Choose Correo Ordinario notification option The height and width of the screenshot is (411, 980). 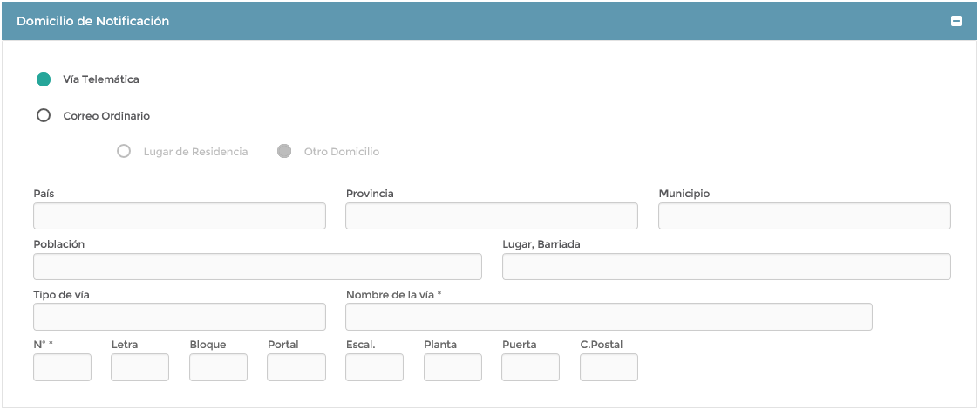pos(44,115)
